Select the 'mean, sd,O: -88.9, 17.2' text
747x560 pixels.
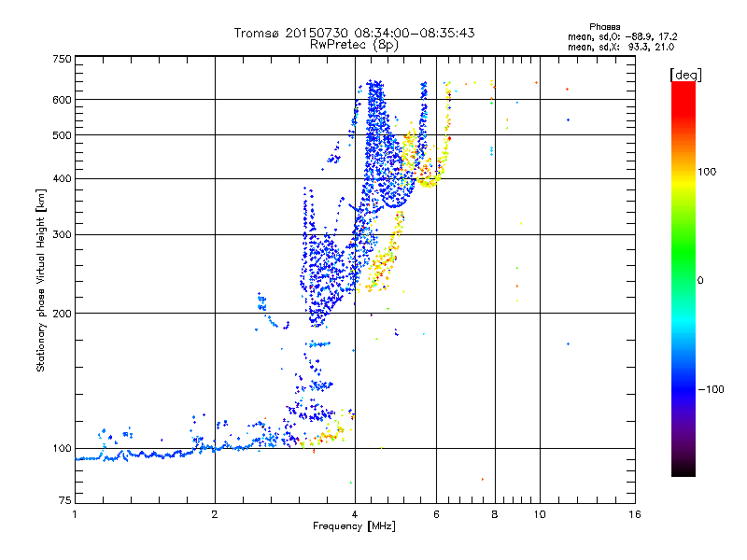(x=622, y=36)
